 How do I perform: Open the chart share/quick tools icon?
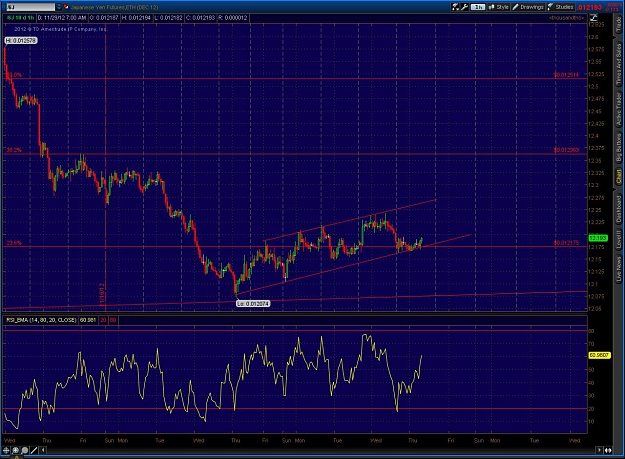[455, 7]
